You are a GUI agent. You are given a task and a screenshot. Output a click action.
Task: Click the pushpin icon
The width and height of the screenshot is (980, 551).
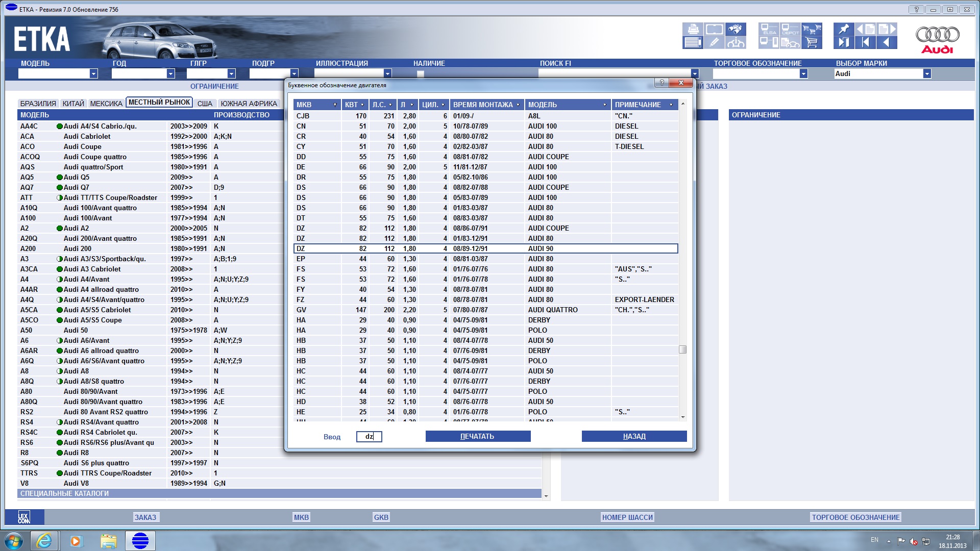pos(844,29)
